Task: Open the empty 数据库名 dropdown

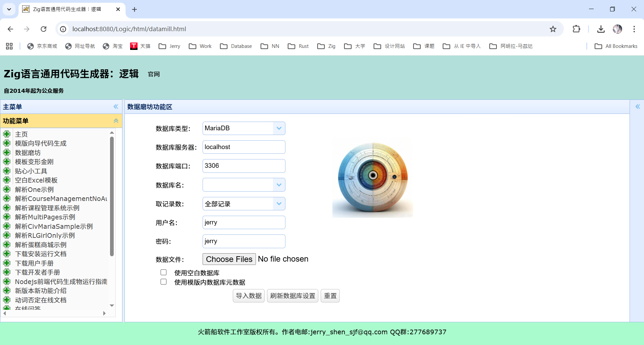Action: 279,185
